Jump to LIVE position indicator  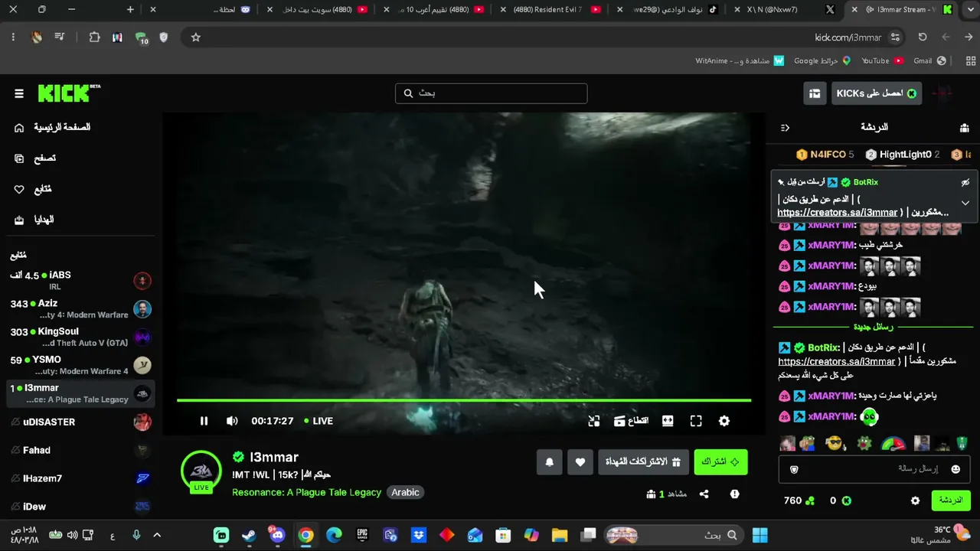(318, 421)
